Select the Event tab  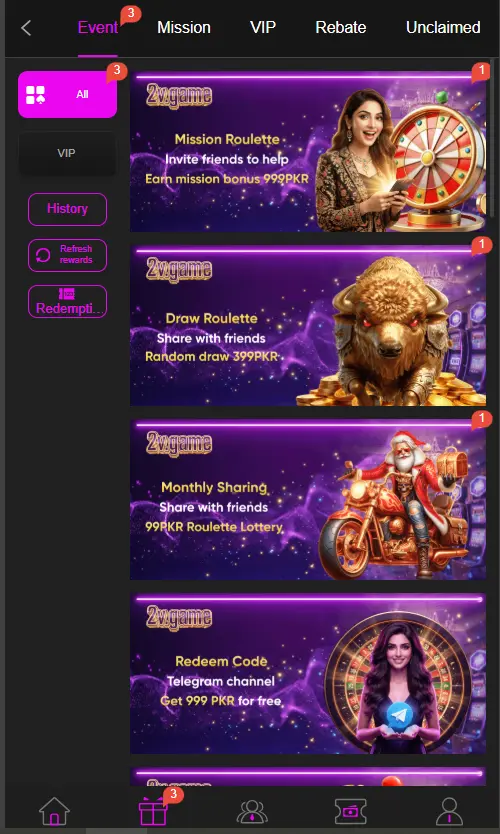tap(98, 28)
